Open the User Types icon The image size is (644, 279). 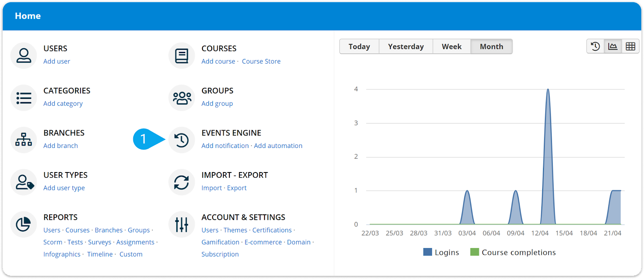click(24, 182)
